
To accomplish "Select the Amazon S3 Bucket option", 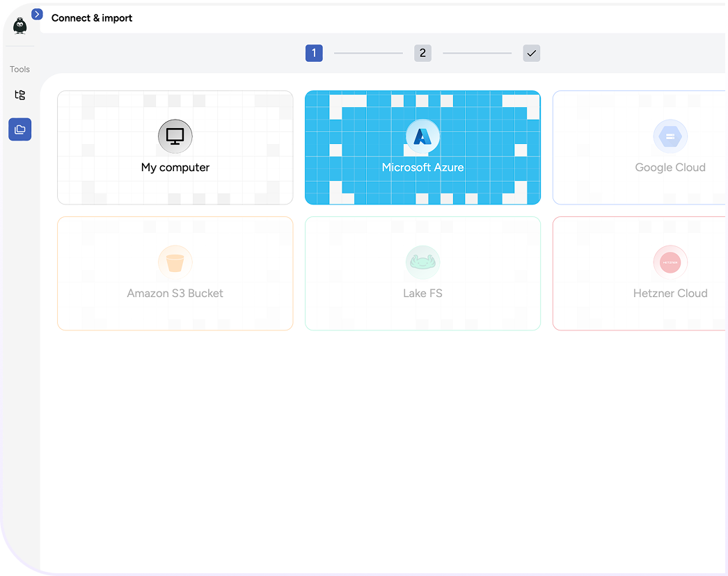I will 175,273.
